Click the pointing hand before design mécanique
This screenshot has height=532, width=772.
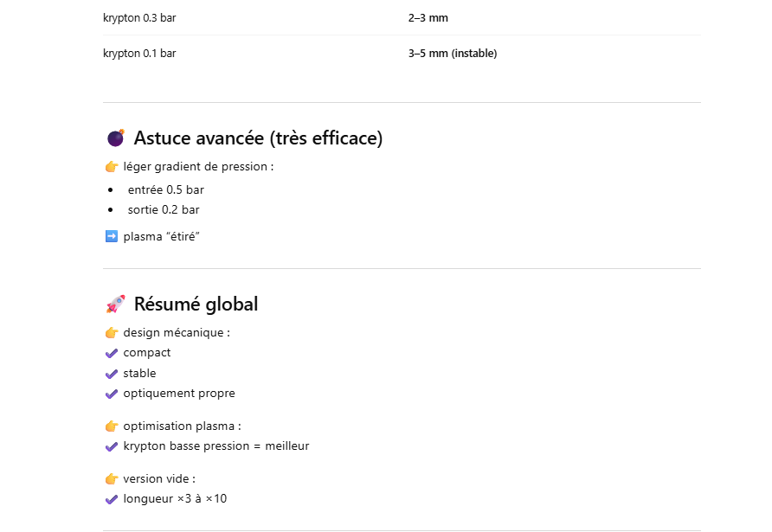112,333
